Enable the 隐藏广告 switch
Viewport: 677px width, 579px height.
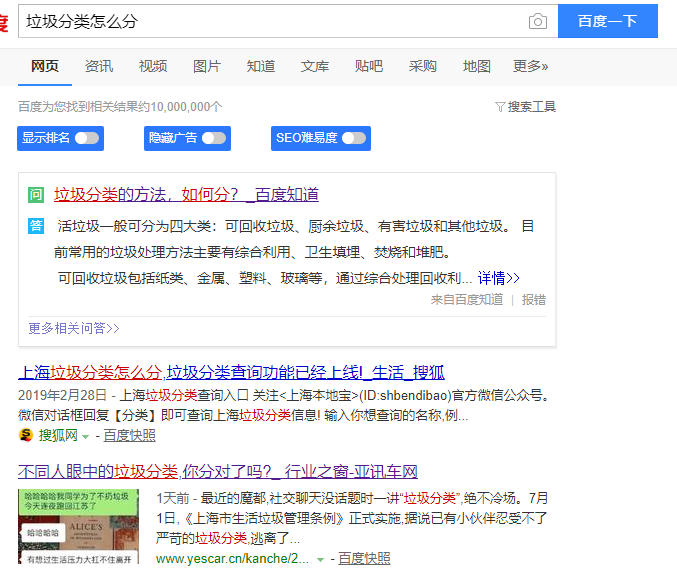pos(214,138)
